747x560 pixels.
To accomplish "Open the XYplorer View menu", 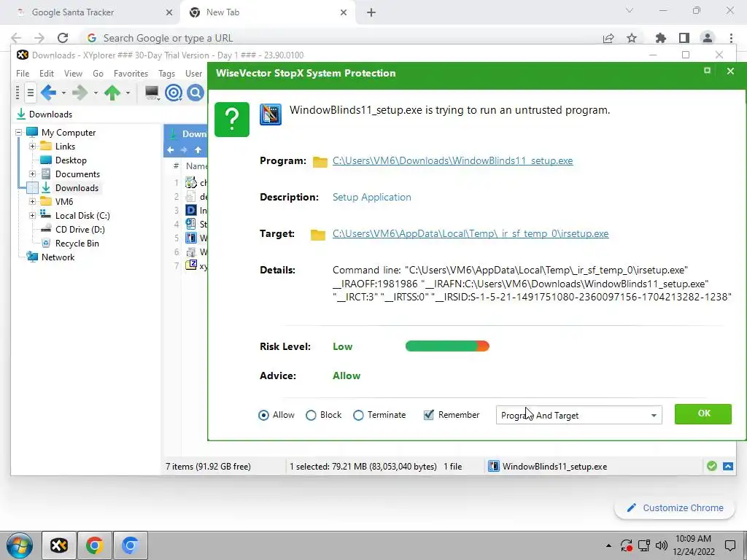I will pos(73,74).
